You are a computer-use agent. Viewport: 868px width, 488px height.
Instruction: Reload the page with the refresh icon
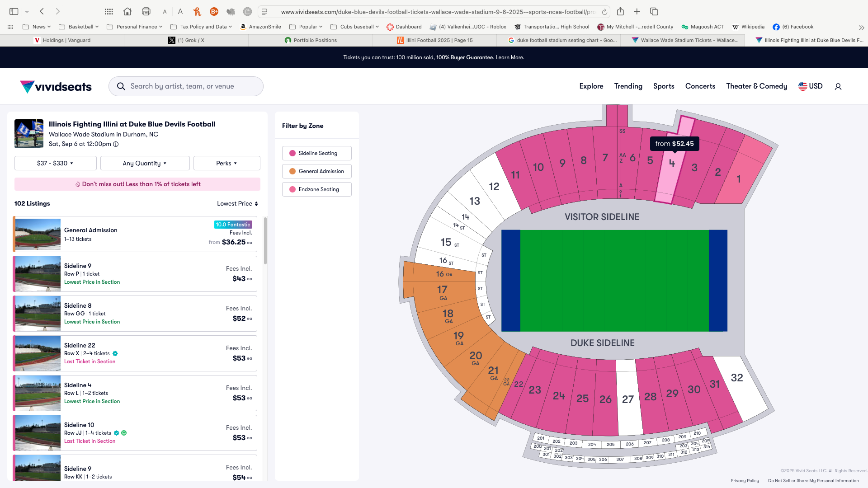[x=604, y=12]
